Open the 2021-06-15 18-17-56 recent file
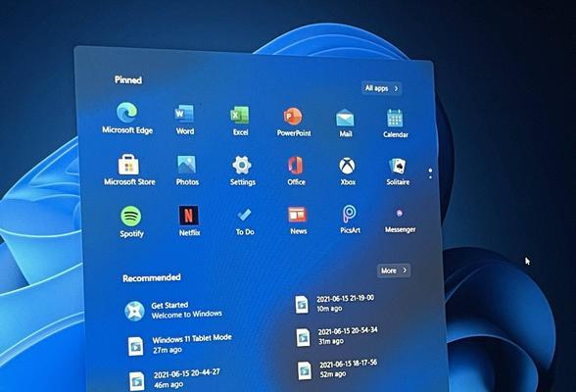The width and height of the screenshot is (576, 392). 337,368
